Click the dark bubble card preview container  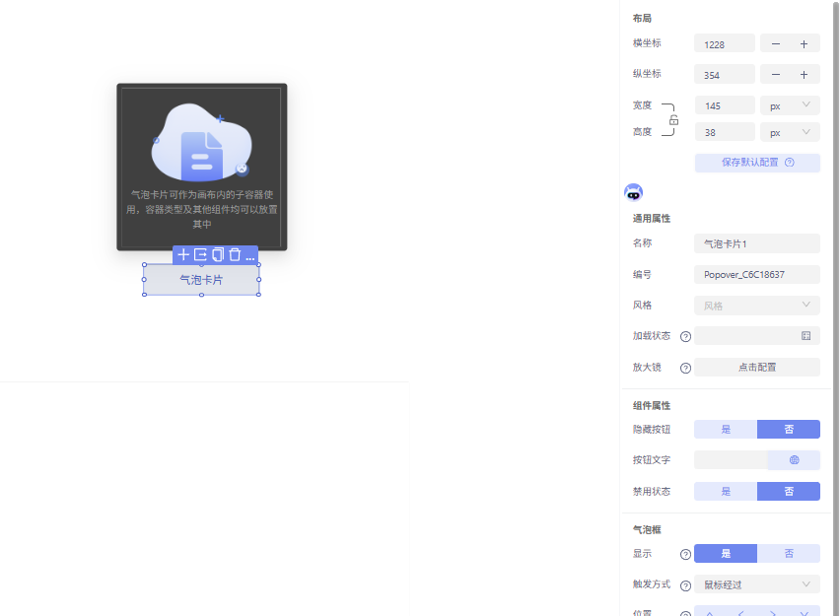point(202,167)
